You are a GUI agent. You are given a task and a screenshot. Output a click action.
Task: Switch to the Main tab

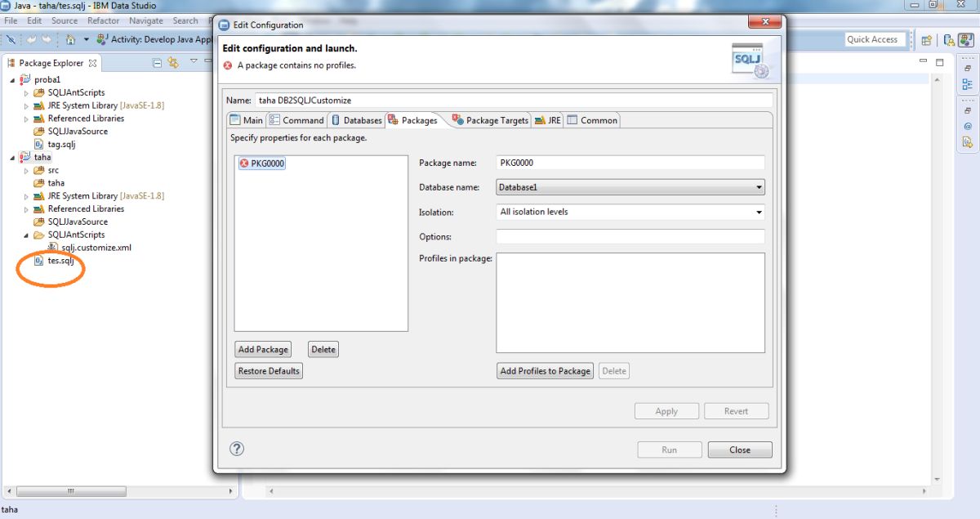247,120
